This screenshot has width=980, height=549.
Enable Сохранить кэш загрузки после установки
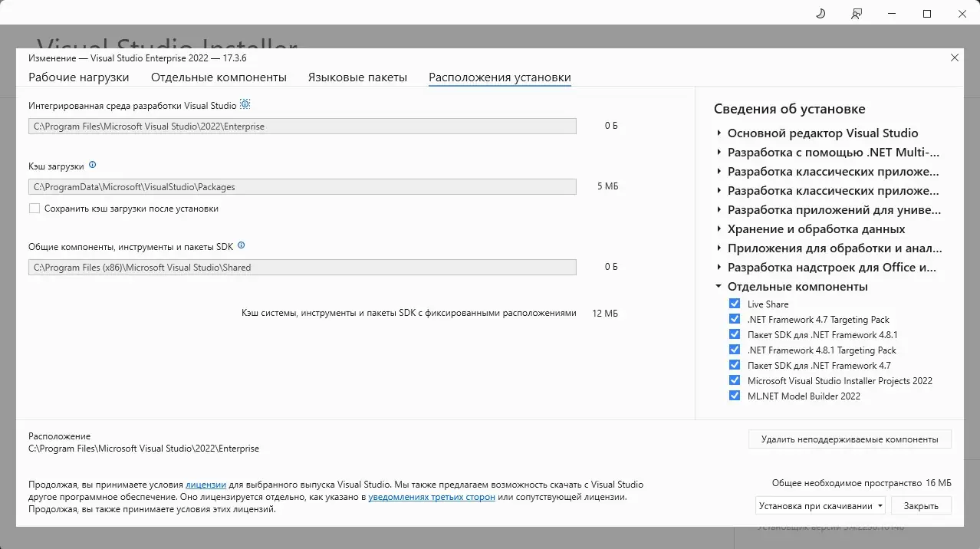35,209
